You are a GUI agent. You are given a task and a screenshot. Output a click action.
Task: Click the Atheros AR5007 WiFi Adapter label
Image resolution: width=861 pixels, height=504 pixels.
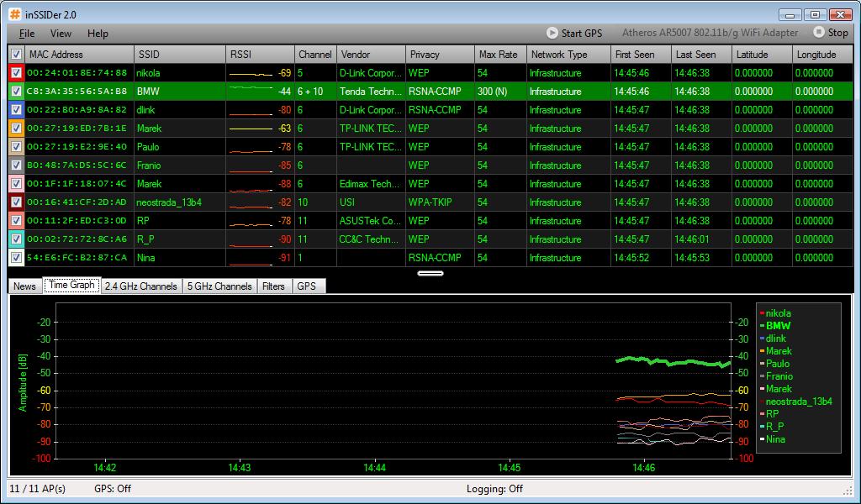[x=710, y=33]
